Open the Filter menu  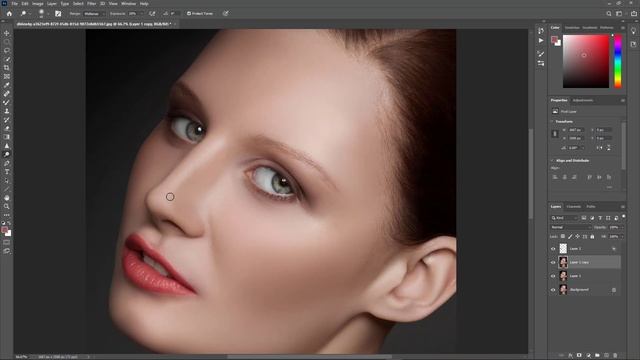click(91, 4)
